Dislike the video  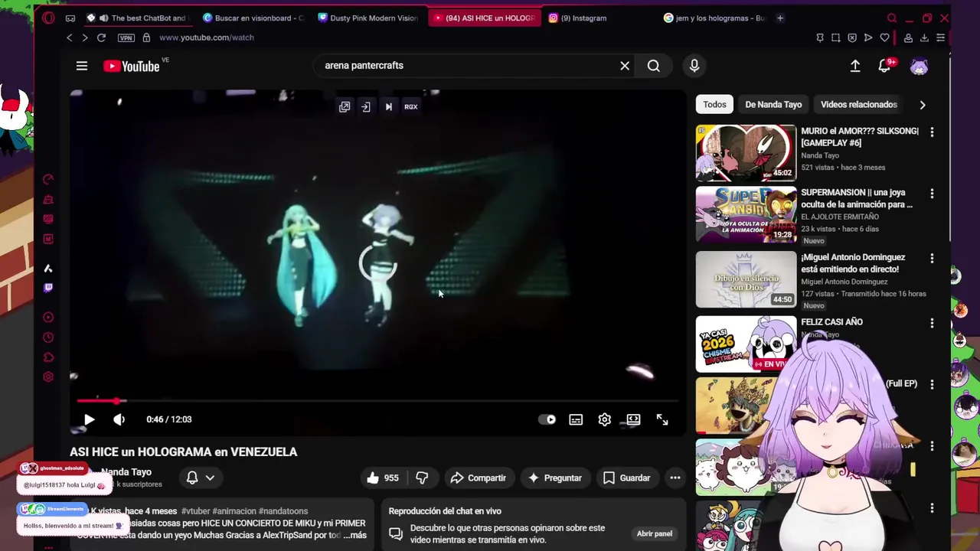(422, 478)
